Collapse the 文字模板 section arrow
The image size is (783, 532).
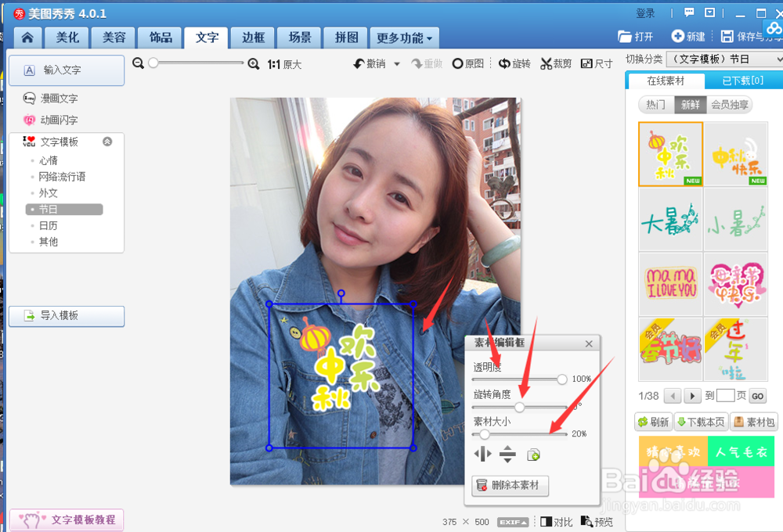107,142
